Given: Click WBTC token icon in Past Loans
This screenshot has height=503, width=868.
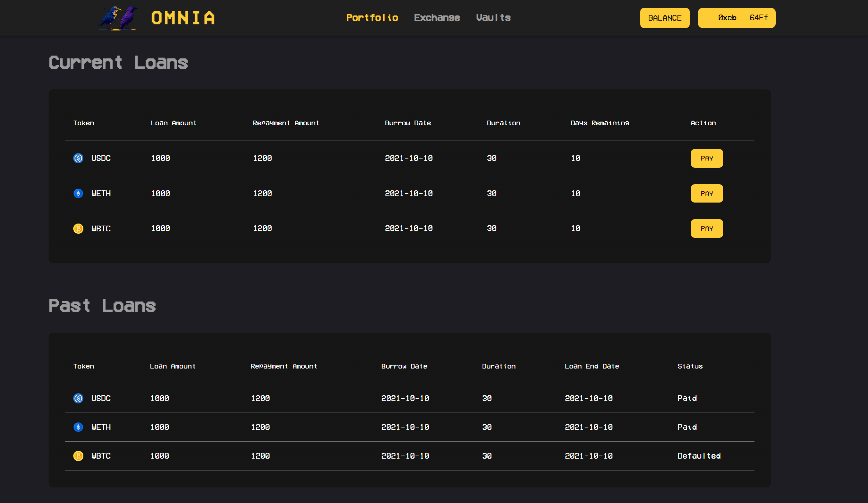Looking at the screenshot, I should tap(78, 456).
